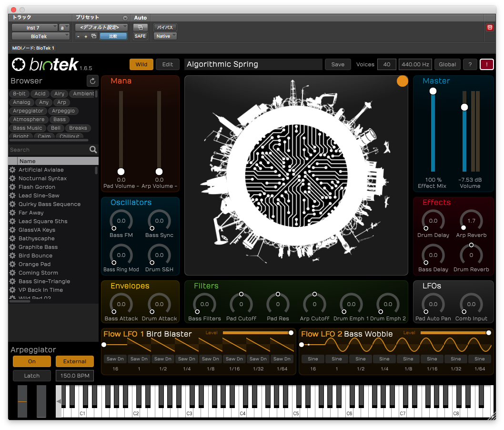The height and width of the screenshot is (430, 504).
Task: Toggle the 比較 compare button
Action: [x=113, y=36]
